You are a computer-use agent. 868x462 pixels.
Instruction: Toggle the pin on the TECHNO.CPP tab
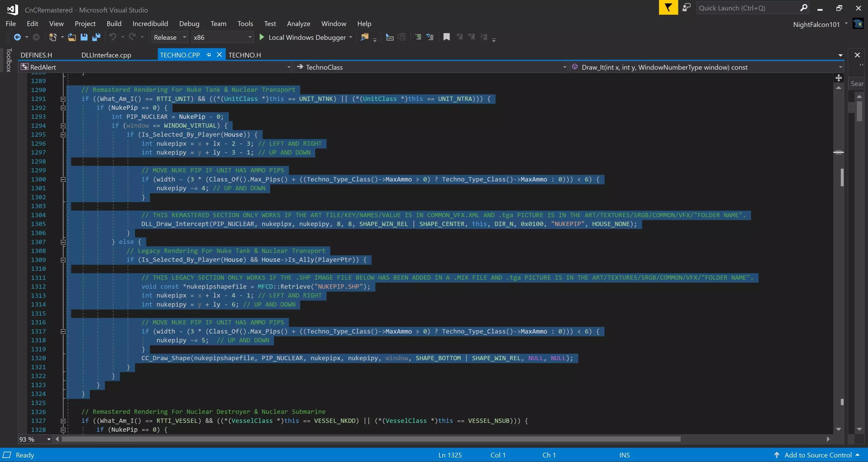[209, 55]
